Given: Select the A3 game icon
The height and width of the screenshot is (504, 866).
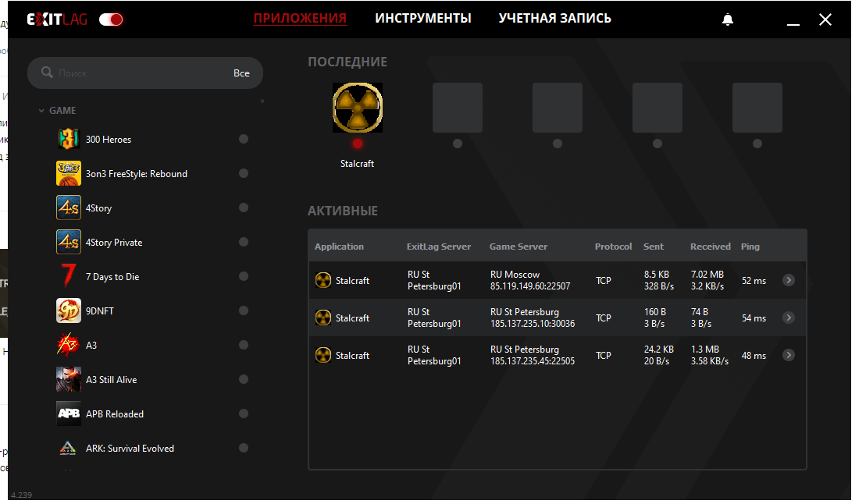Looking at the screenshot, I should pos(69,345).
